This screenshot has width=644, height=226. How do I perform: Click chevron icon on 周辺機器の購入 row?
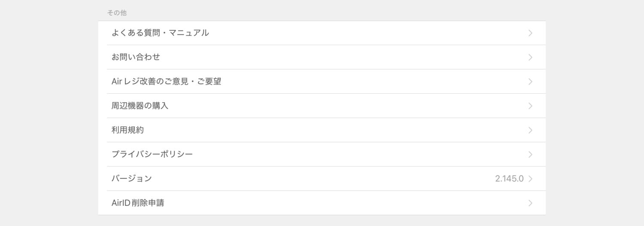(x=530, y=106)
